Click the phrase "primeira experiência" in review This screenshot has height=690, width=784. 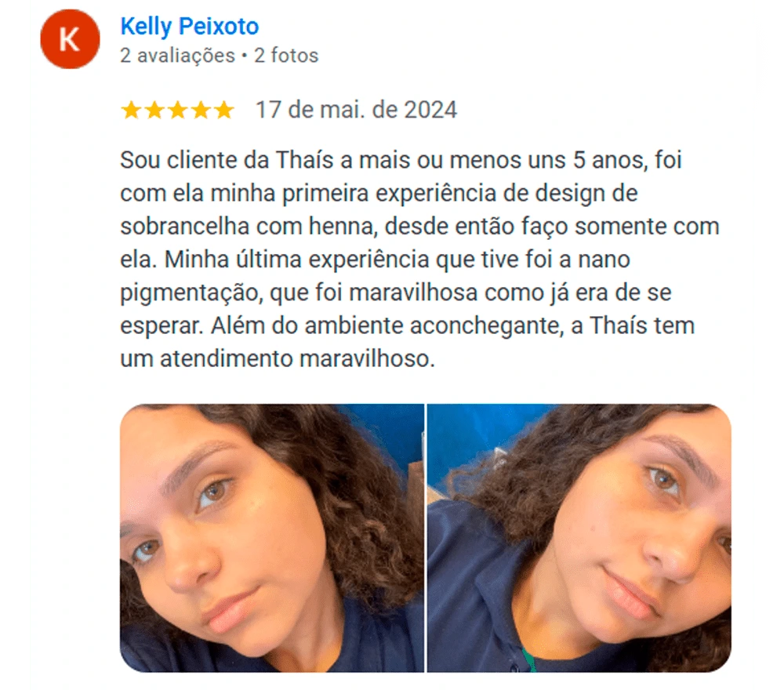pos(389,194)
